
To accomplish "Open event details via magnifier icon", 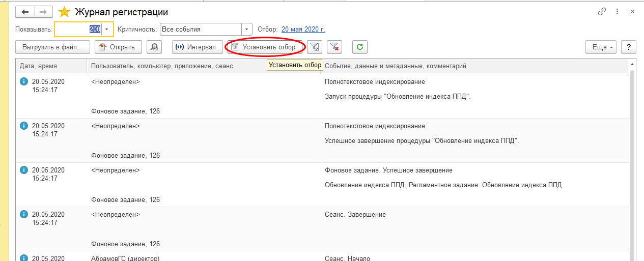I will click(x=154, y=47).
